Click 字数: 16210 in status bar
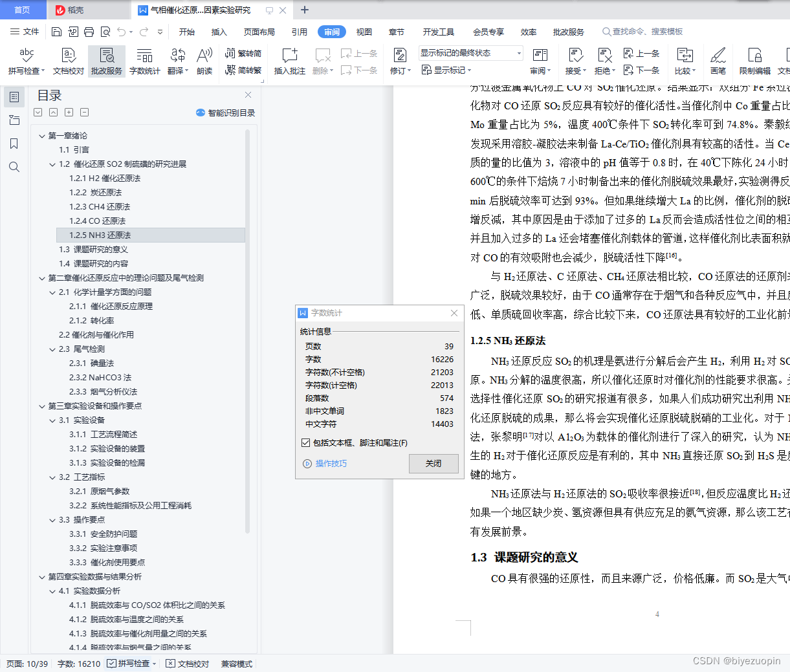This screenshot has width=790, height=672. click(x=79, y=664)
